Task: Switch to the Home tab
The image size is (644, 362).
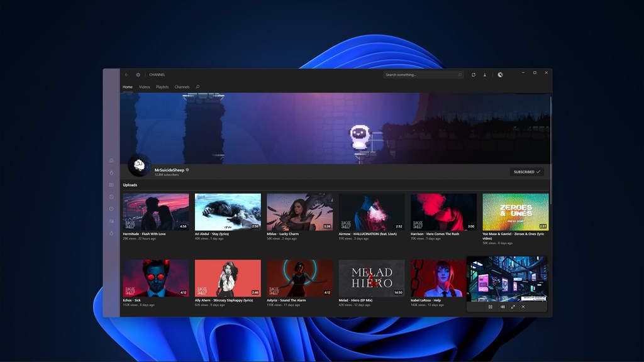Action: tap(128, 87)
